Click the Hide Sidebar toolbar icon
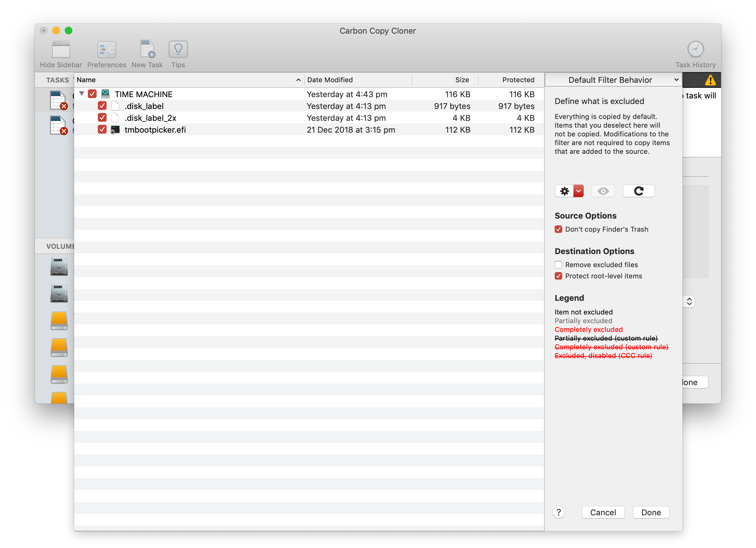The image size is (756, 548). (61, 50)
